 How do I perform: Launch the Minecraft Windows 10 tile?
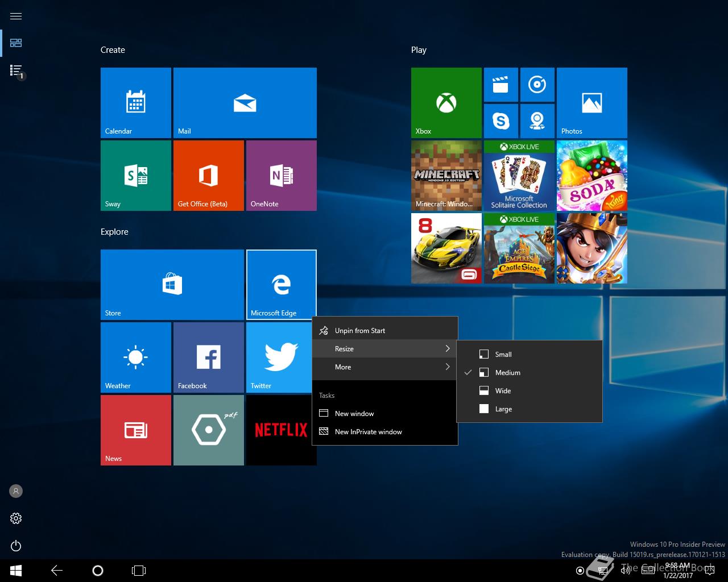tap(446, 176)
